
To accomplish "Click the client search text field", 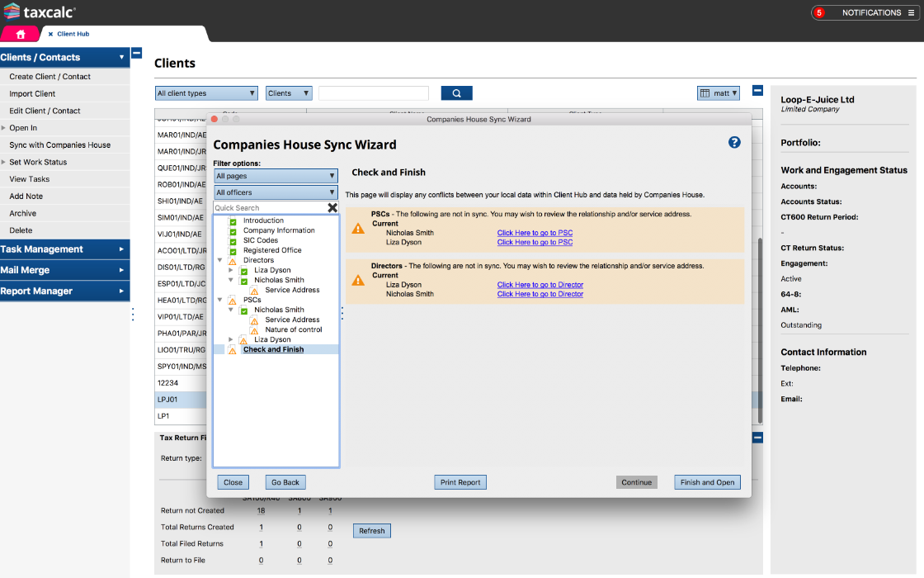I will [x=374, y=93].
